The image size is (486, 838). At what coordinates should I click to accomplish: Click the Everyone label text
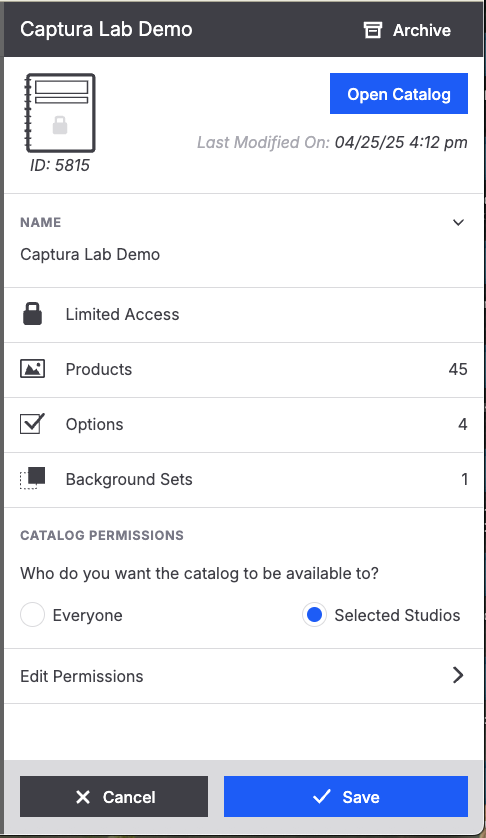88,615
